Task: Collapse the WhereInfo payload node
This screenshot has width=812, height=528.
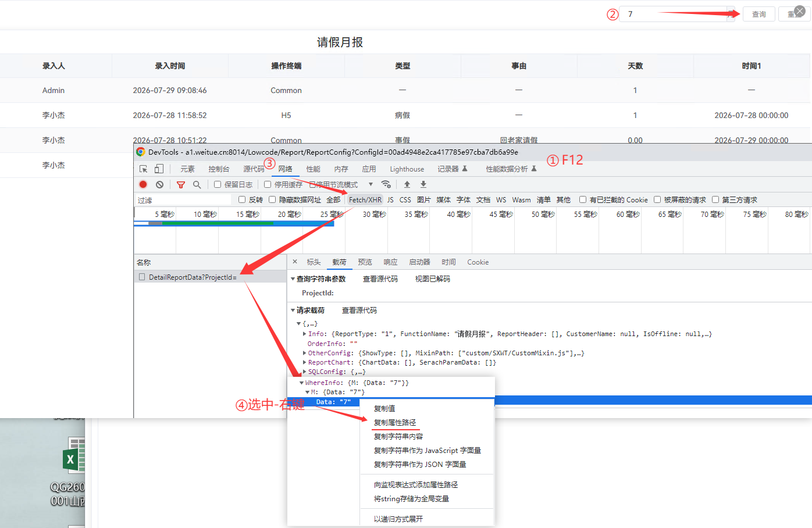Action: pyautogui.click(x=302, y=383)
